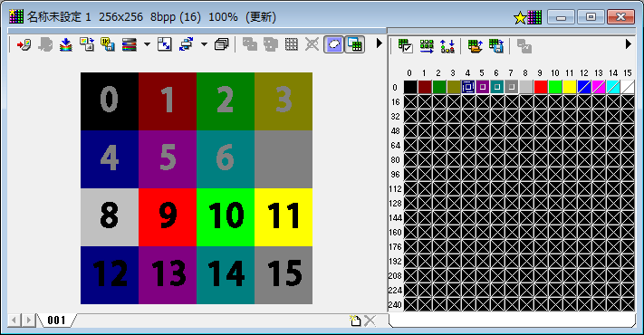Click the download rainbow layers icon
The width and height of the screenshot is (644, 335).
pos(66,44)
